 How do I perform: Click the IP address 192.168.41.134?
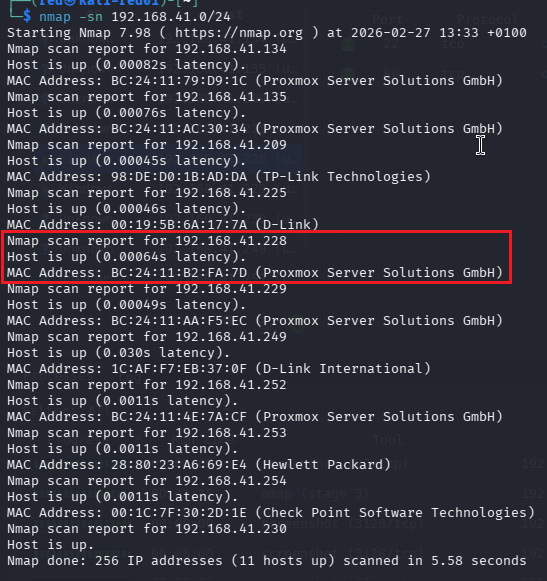[x=231, y=49]
